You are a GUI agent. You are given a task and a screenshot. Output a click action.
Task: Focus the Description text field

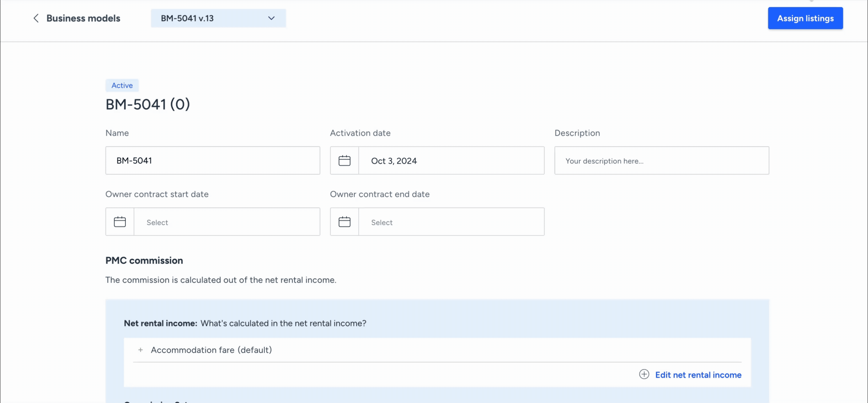pyautogui.click(x=661, y=161)
